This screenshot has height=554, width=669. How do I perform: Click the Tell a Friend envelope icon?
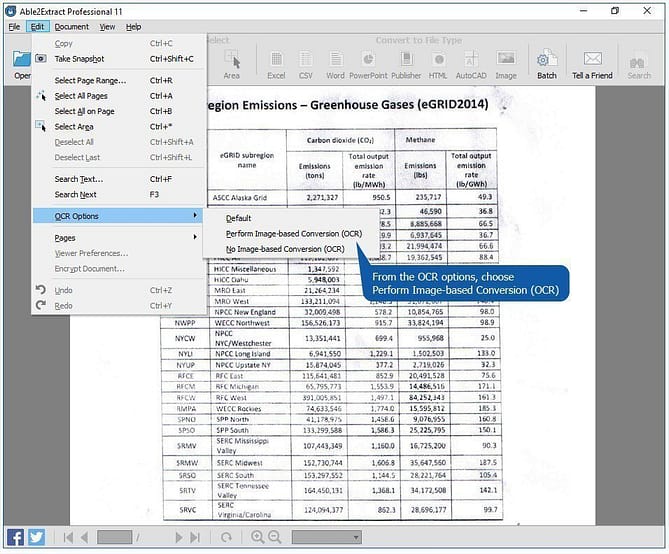click(x=592, y=58)
